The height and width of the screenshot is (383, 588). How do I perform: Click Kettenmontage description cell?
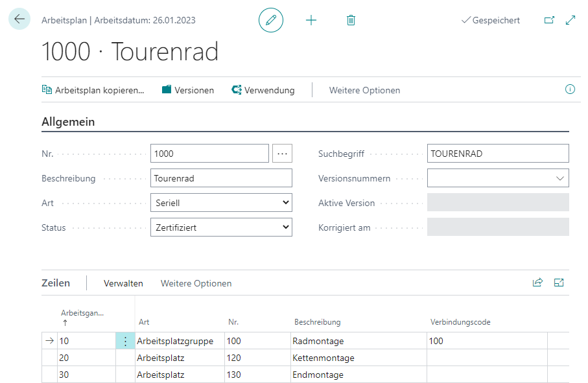pos(359,358)
